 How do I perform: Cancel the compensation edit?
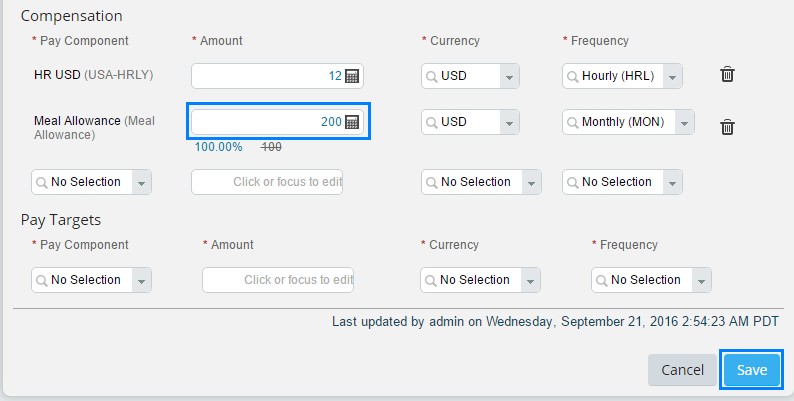pos(682,370)
